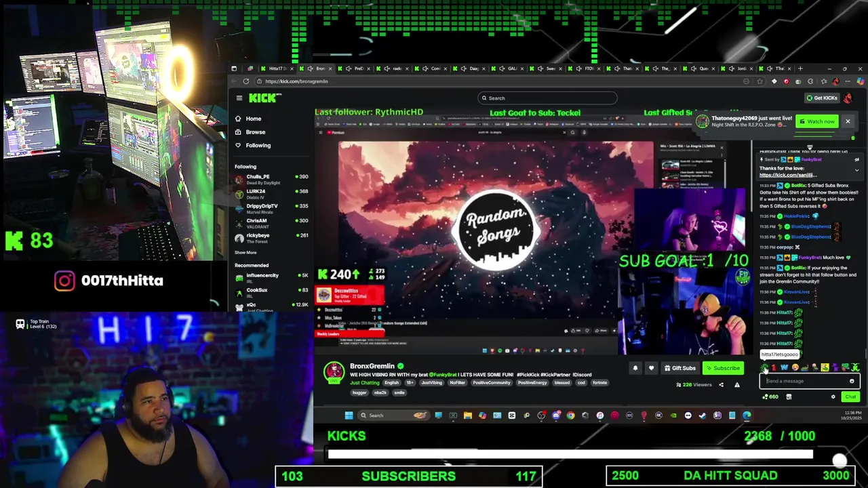Click BronxGremlin channel name
The height and width of the screenshot is (488, 868).
(372, 366)
